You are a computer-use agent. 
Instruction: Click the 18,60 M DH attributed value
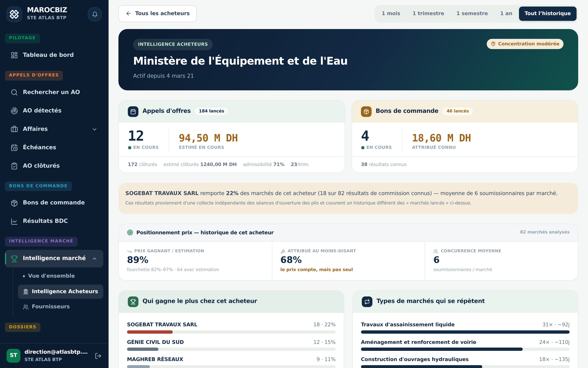(x=441, y=138)
